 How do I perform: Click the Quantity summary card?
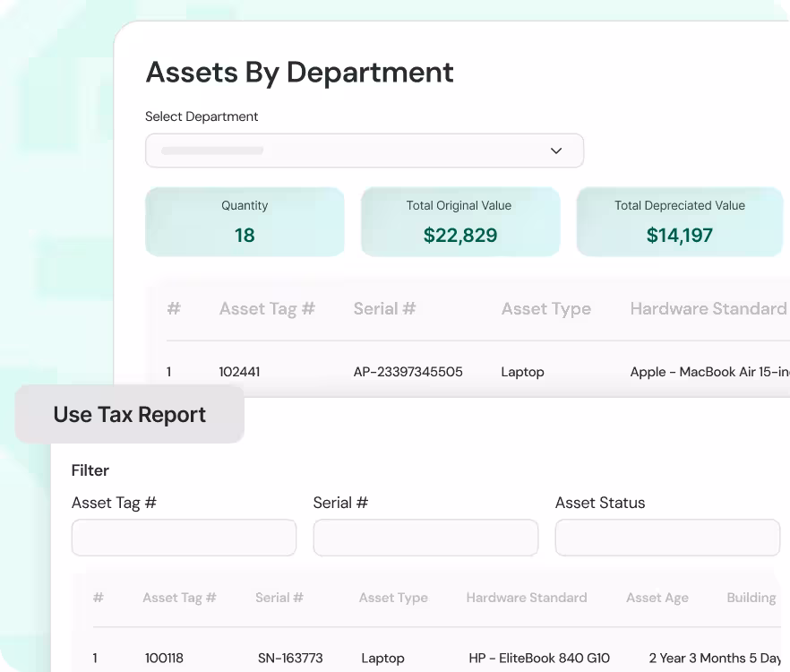point(245,221)
